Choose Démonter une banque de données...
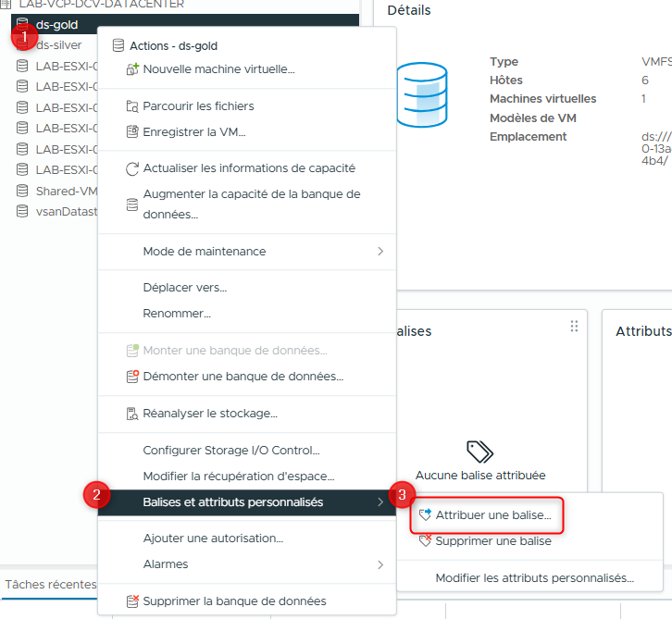672x619 pixels. click(x=243, y=376)
